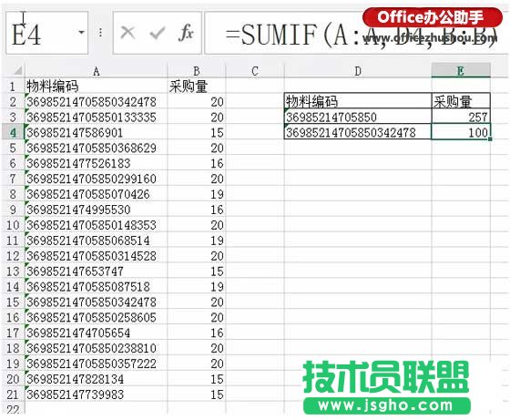Expand the Name Box dropdown arrow

[81, 33]
